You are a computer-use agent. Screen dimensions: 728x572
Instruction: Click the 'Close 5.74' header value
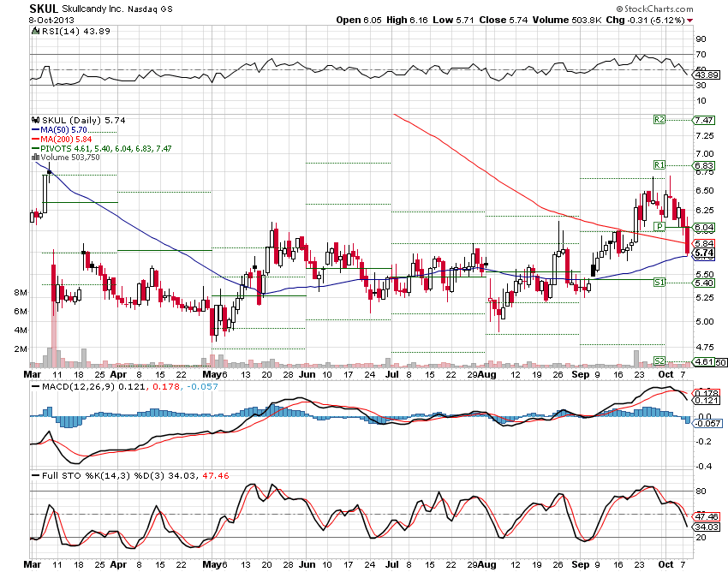click(x=504, y=20)
